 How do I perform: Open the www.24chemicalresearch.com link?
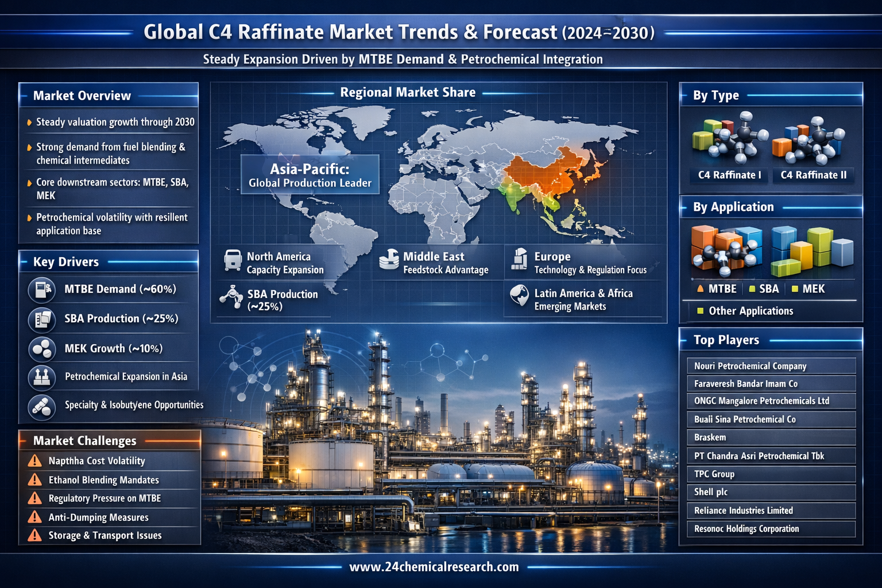click(434, 567)
